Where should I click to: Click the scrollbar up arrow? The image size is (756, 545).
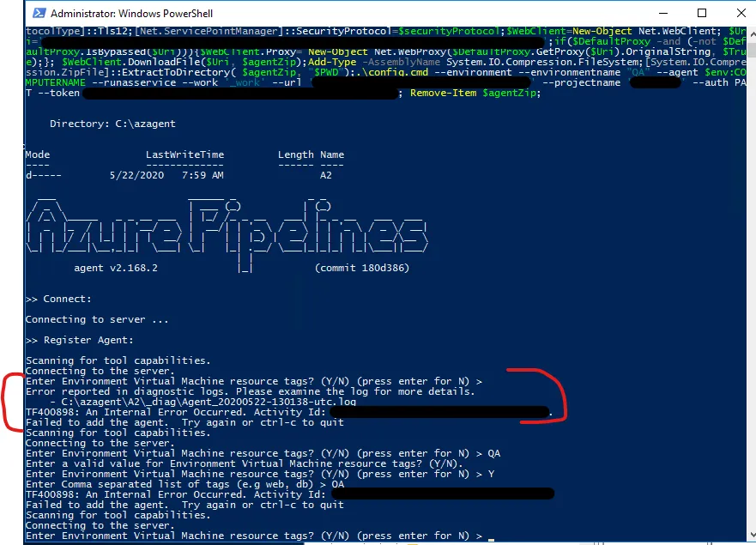(x=751, y=34)
